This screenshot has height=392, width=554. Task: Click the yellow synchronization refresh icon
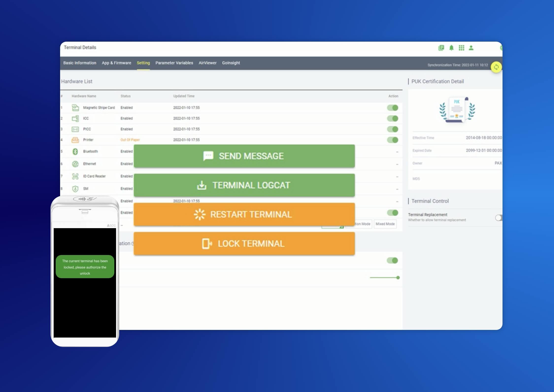pos(496,67)
